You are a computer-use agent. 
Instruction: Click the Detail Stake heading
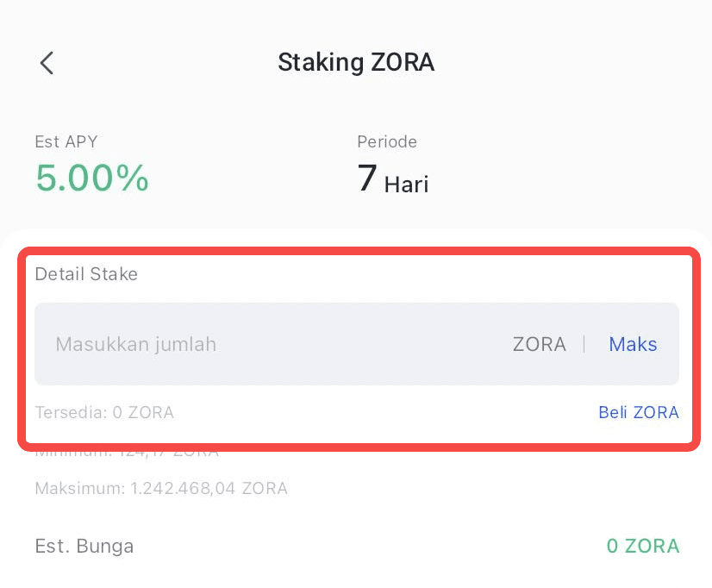click(86, 274)
